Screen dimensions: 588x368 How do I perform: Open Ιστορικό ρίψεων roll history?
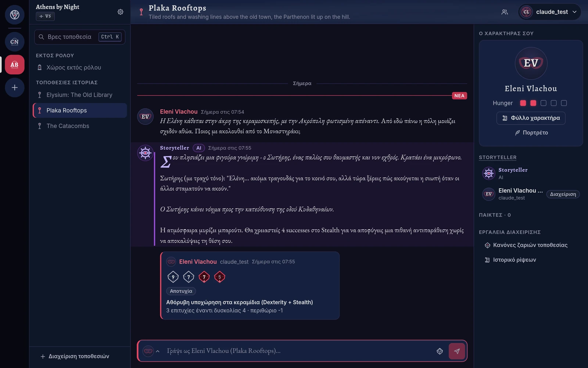[x=510, y=260]
